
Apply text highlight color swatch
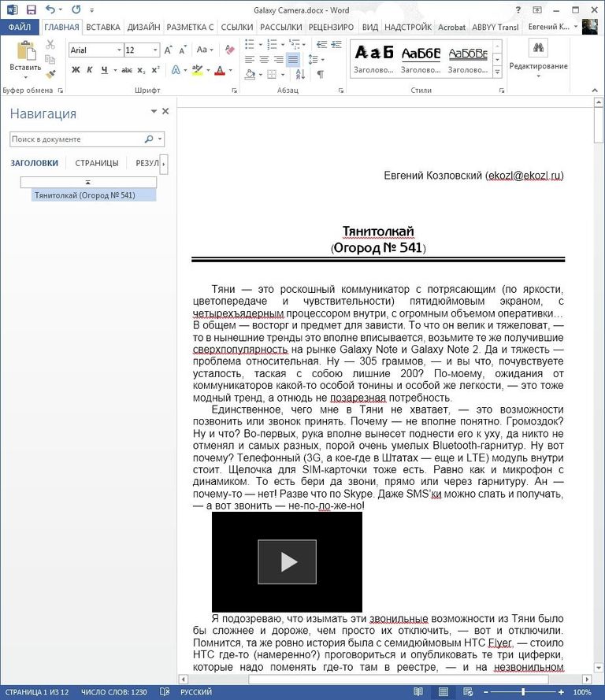click(197, 69)
